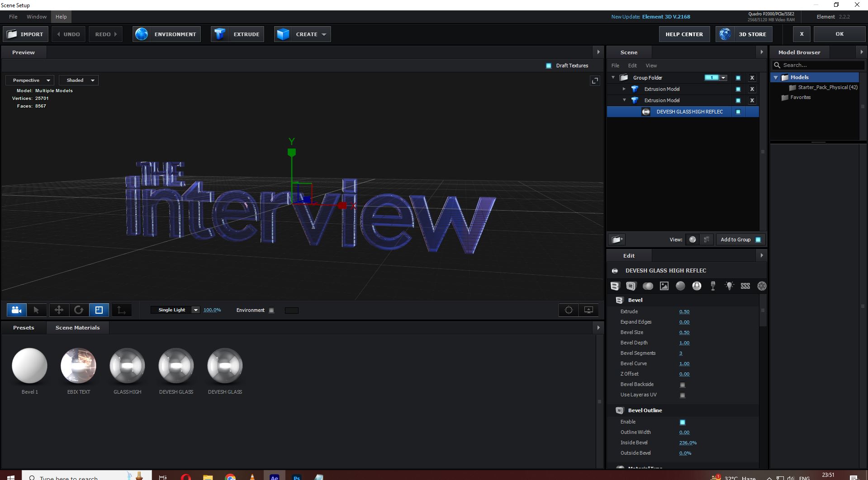
Task: Switch to the Scene Materials tab
Action: pyautogui.click(x=77, y=328)
